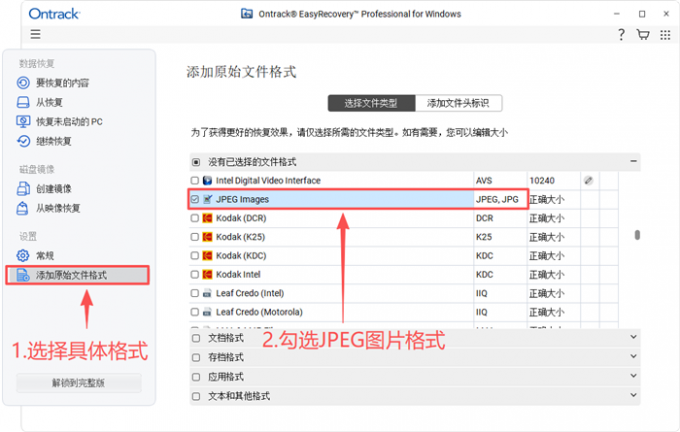Click the EasyRecovery app icon in title bar
Viewport: 680px width, 432px height.
coord(247,13)
